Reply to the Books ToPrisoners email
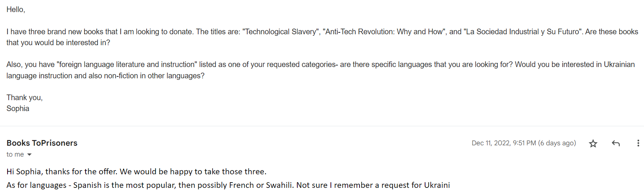The width and height of the screenshot is (644, 192). [616, 143]
